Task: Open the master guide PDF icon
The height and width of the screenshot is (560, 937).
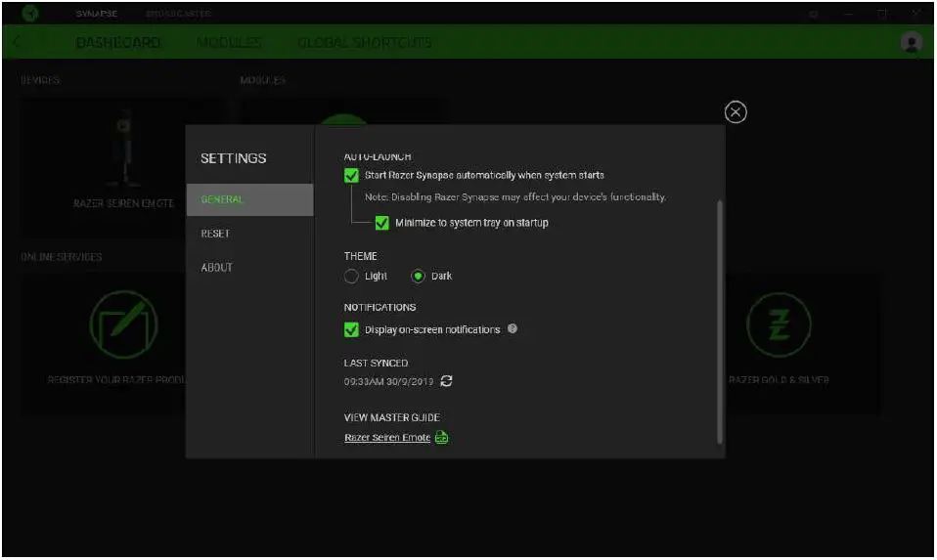Action: (442, 438)
